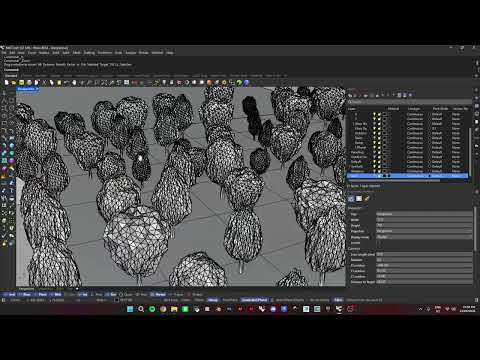Open the Display mode dropdown below Projection
The width and height of the screenshot is (480, 360).
424,237
